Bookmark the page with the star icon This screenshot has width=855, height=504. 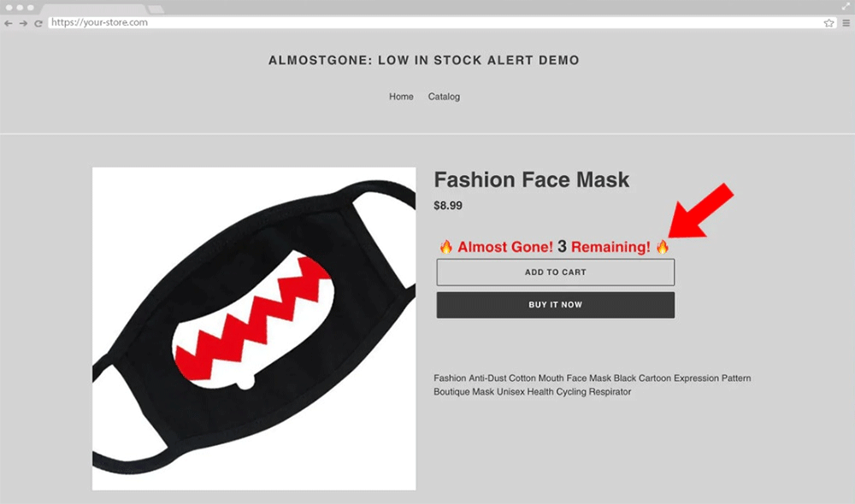click(x=828, y=23)
